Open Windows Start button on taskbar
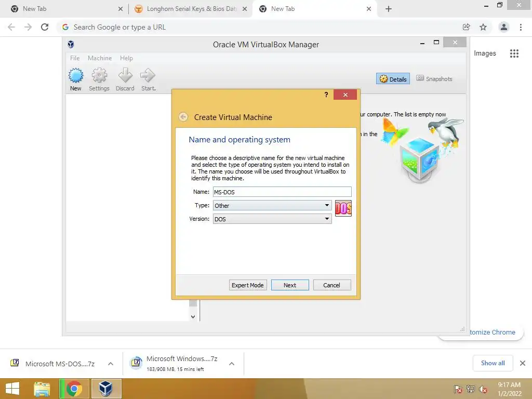 point(12,389)
